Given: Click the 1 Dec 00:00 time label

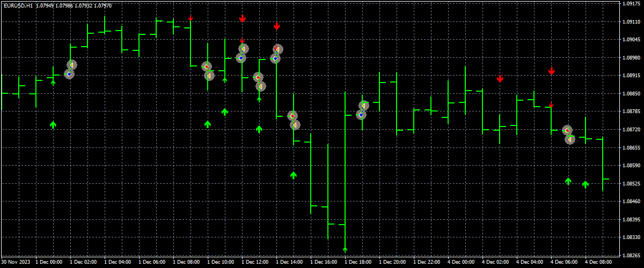Looking at the screenshot, I should pos(48,263).
